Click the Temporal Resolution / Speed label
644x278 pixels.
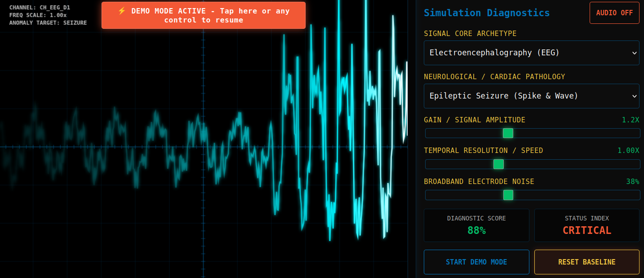pyautogui.click(x=484, y=150)
